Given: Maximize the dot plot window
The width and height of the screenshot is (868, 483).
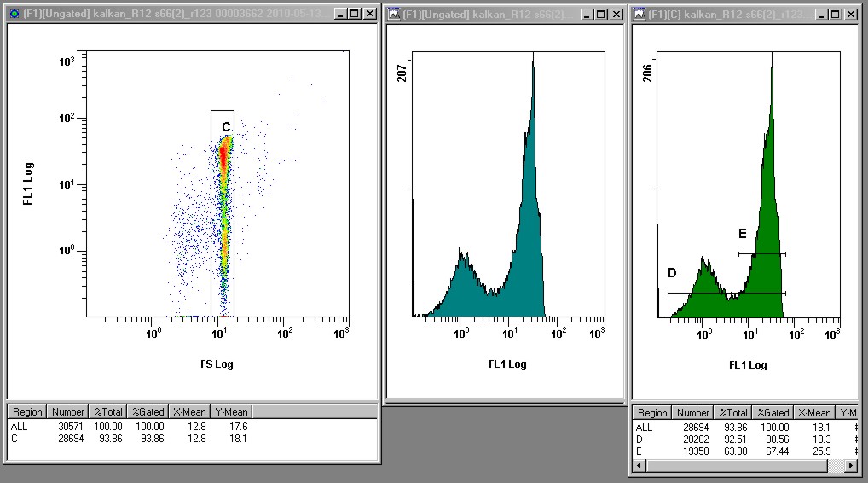Looking at the screenshot, I should (x=355, y=14).
